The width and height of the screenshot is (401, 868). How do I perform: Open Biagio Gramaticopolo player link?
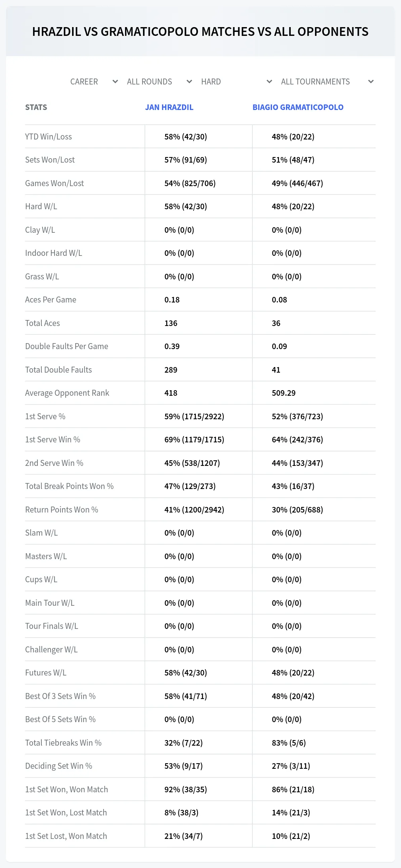tap(298, 107)
